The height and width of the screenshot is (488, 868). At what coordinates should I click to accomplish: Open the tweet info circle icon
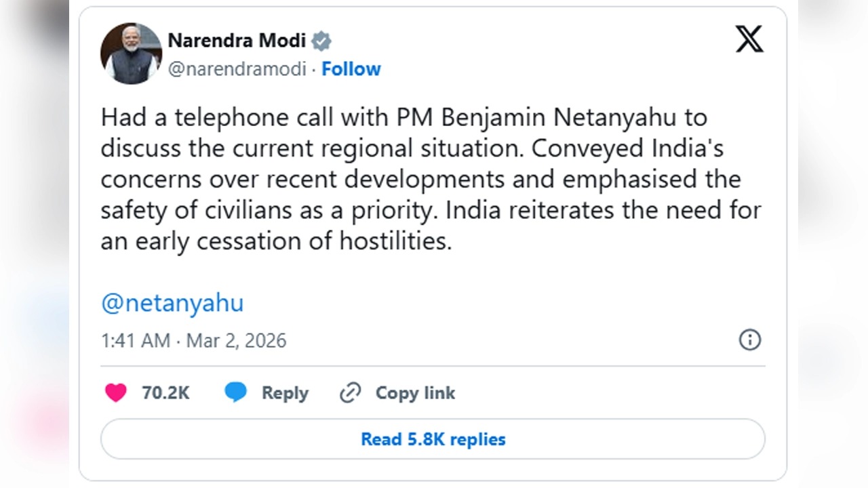coord(749,340)
